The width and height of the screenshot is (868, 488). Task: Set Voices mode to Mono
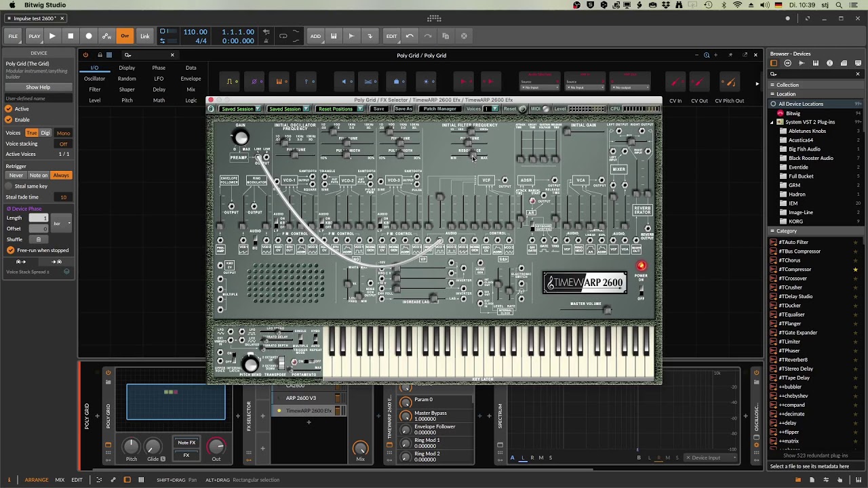pos(63,133)
